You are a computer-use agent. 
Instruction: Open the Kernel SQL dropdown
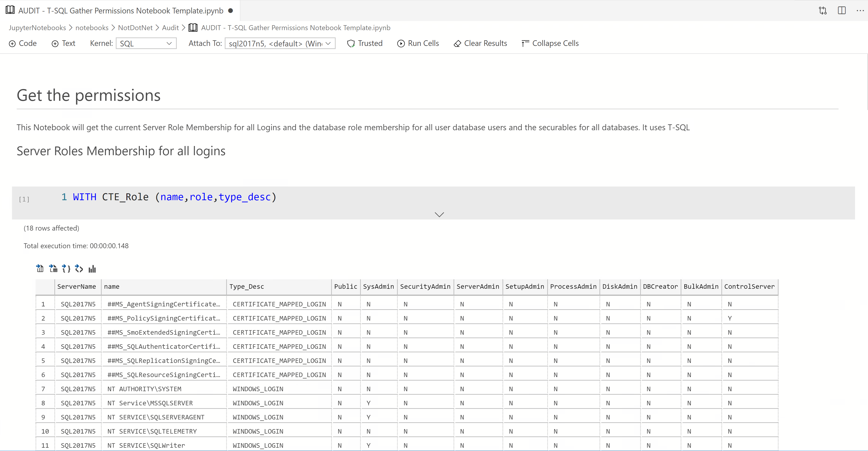coord(146,44)
